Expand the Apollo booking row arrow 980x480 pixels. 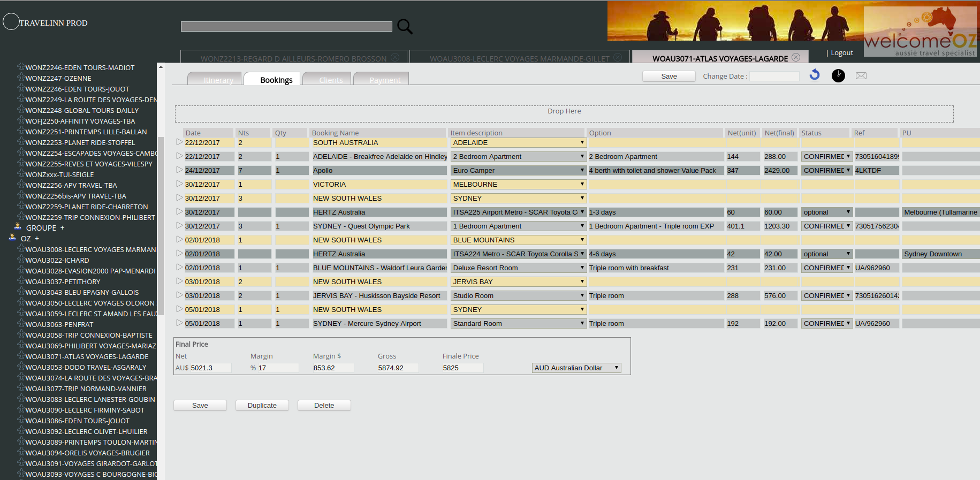coord(179,170)
